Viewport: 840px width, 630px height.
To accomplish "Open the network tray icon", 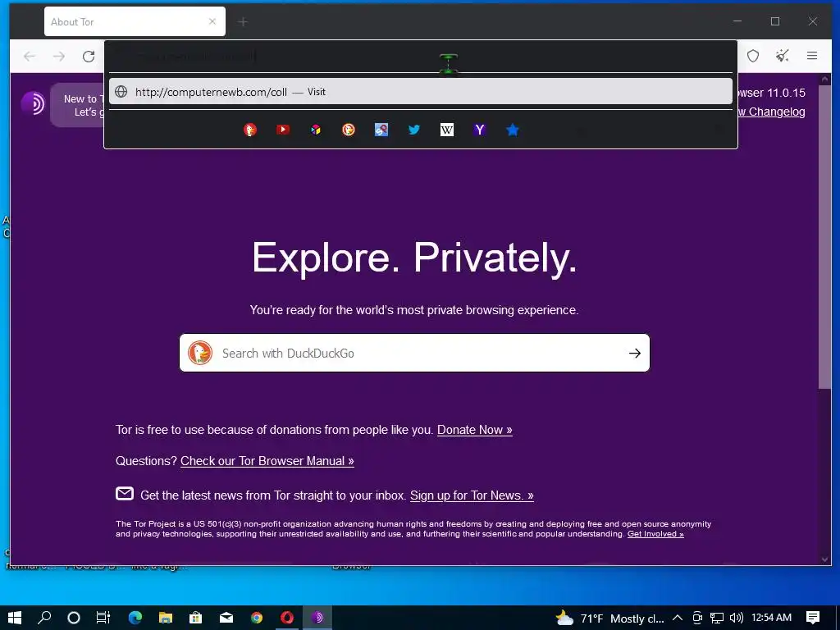I will [717, 618].
